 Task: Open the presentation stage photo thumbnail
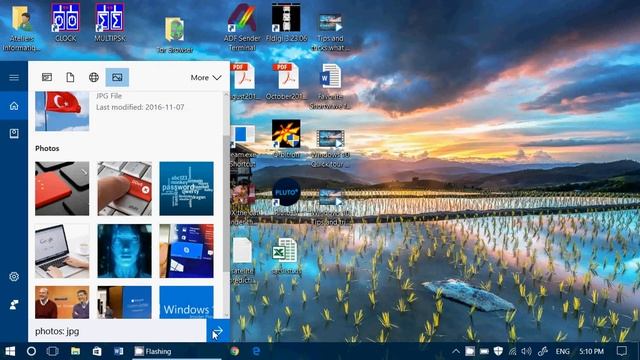click(x=124, y=302)
